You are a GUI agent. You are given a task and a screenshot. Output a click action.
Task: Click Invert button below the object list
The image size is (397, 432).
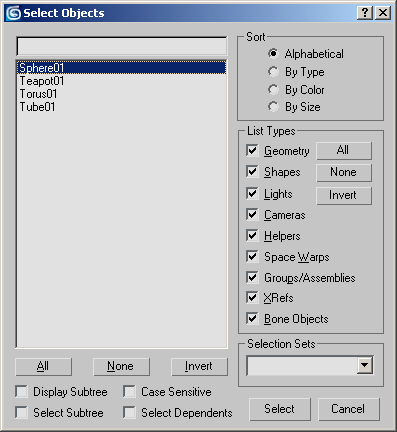[x=199, y=367]
